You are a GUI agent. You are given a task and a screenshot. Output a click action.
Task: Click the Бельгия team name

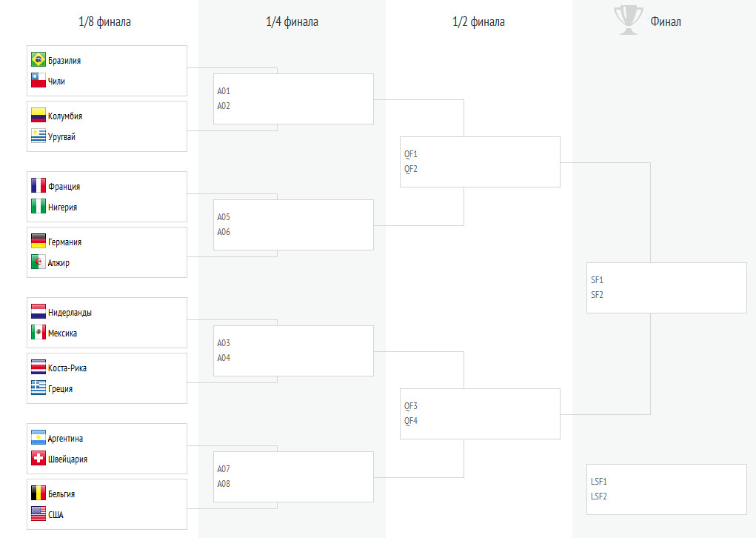click(61, 494)
